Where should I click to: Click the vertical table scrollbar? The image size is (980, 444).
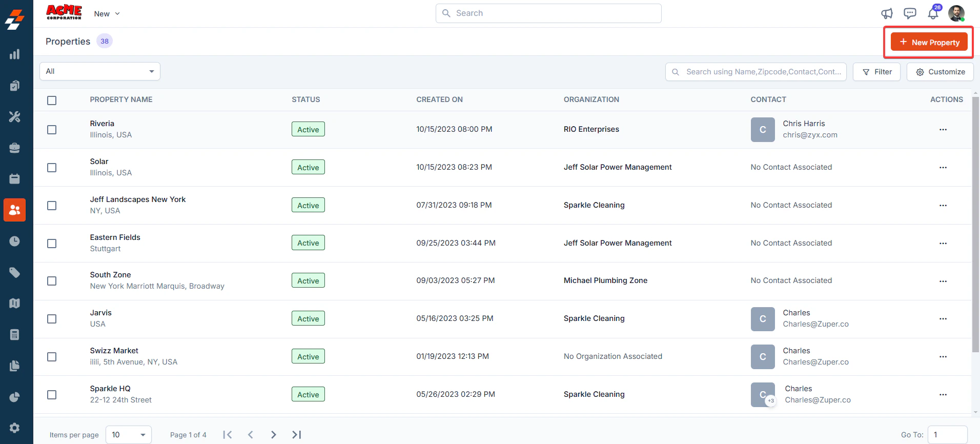pyautogui.click(x=975, y=225)
